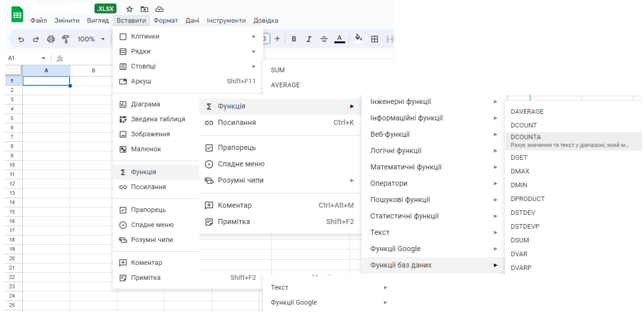
Task: Open the 100% zoom dropdown
Action: (x=90, y=39)
